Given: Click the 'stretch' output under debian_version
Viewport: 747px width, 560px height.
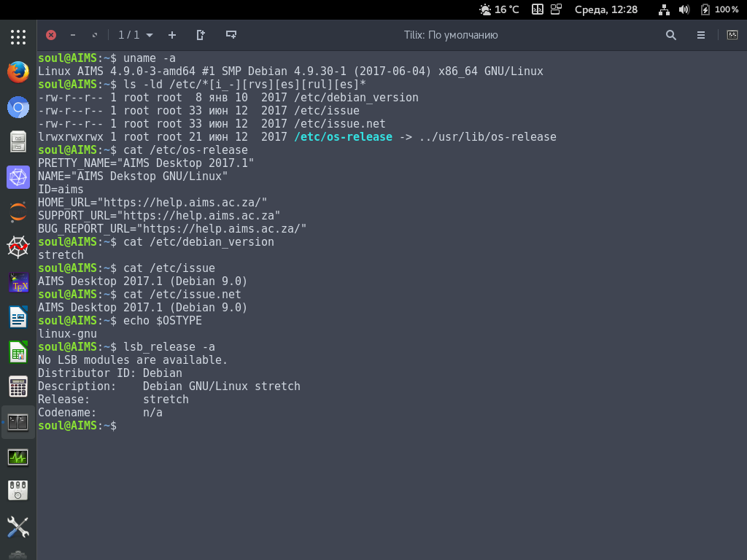Looking at the screenshot, I should point(61,255).
